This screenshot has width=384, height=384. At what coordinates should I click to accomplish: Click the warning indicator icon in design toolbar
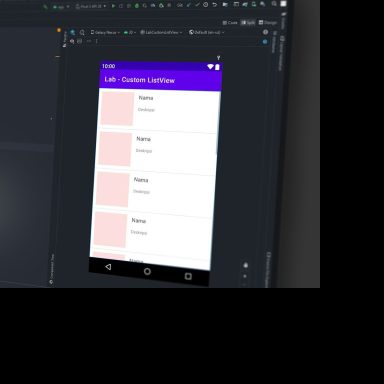265,32
